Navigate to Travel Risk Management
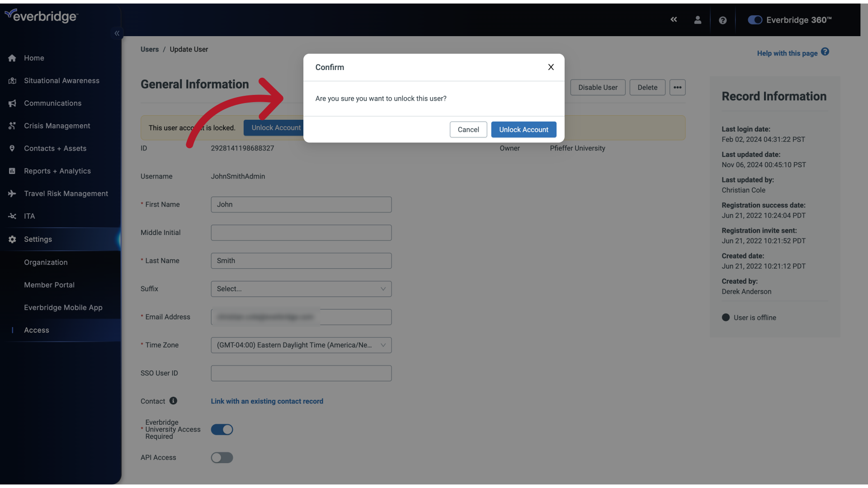 pos(66,194)
